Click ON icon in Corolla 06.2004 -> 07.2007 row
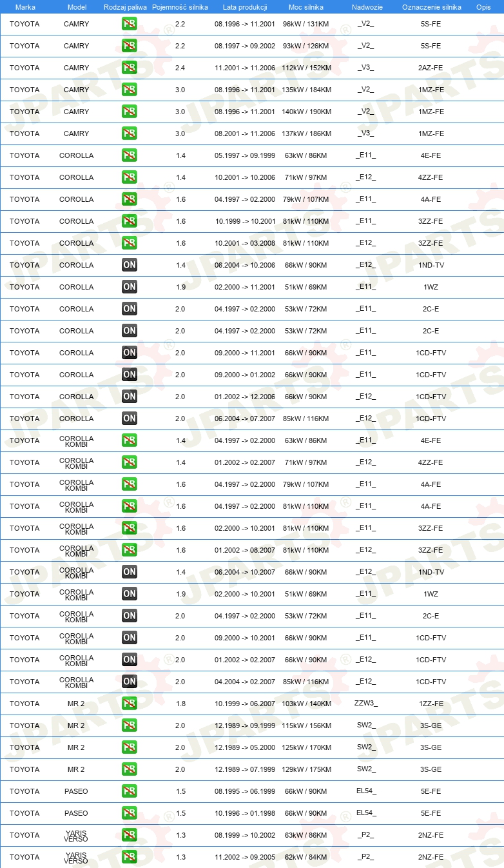This screenshot has height=868, width=504. (x=129, y=419)
